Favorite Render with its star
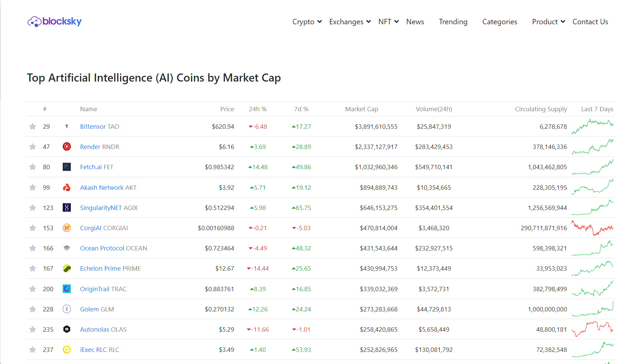The width and height of the screenshot is (639, 364). pyautogui.click(x=33, y=147)
